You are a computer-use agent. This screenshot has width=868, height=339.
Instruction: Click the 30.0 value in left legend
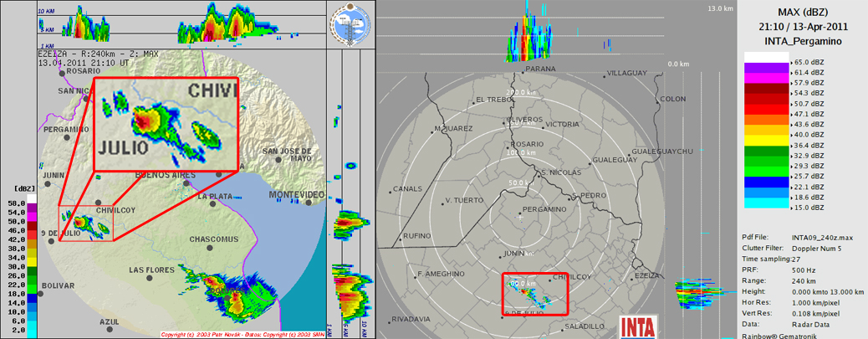click(18, 266)
